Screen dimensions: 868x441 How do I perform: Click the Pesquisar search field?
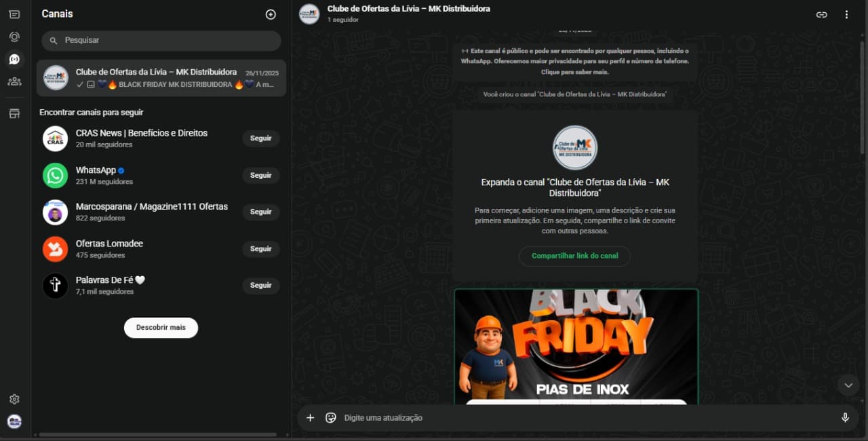[161, 41]
